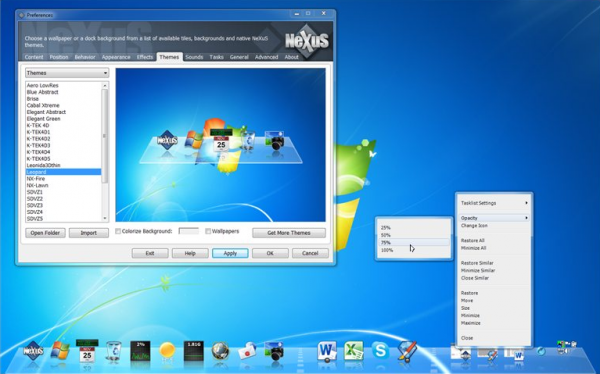Open the camera capture icon in the dock

(x=274, y=351)
